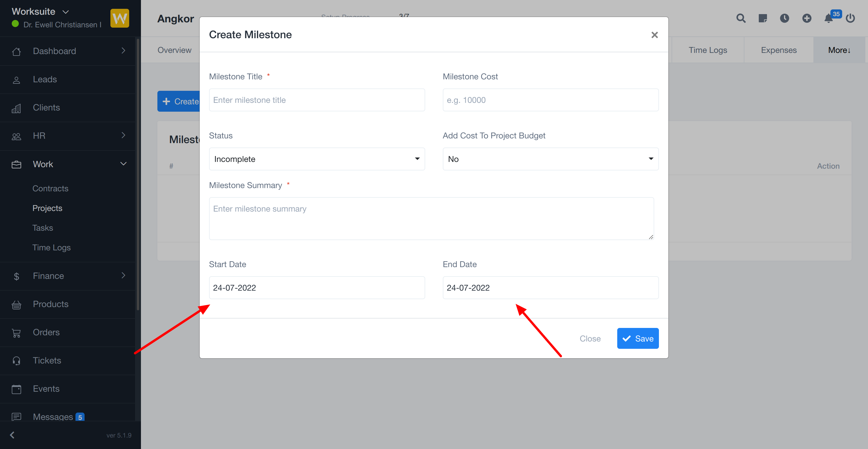This screenshot has height=449, width=868.
Task: Click the Milestone Title input field
Action: pyautogui.click(x=317, y=100)
